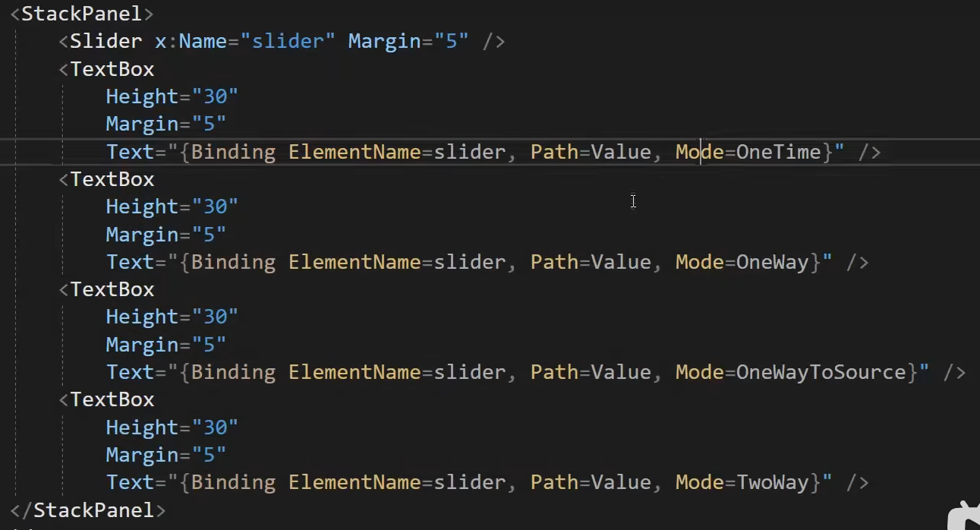Click the fourth TextBox tag name
This screenshot has width=980, height=530.
(x=112, y=399)
